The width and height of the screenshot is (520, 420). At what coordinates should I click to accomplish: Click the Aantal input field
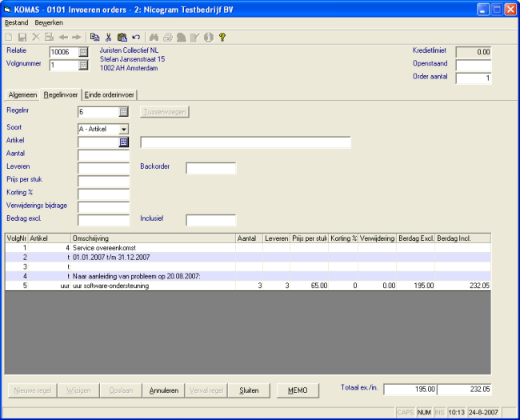click(x=103, y=155)
